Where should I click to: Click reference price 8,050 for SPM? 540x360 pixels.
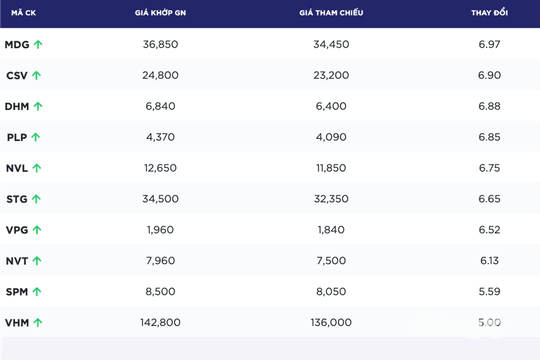[x=331, y=291]
